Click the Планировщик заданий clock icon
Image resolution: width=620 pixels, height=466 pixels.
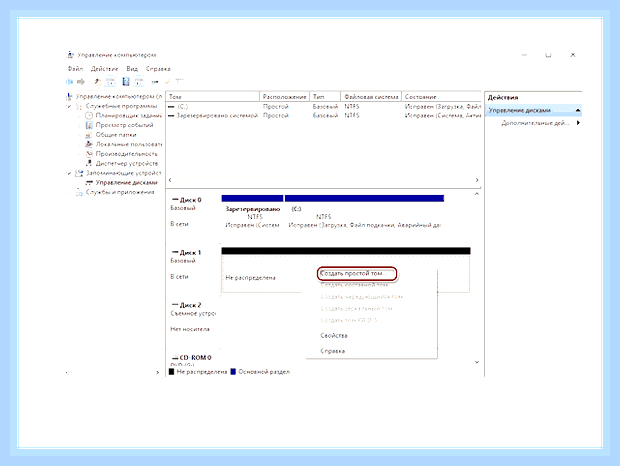[89, 115]
